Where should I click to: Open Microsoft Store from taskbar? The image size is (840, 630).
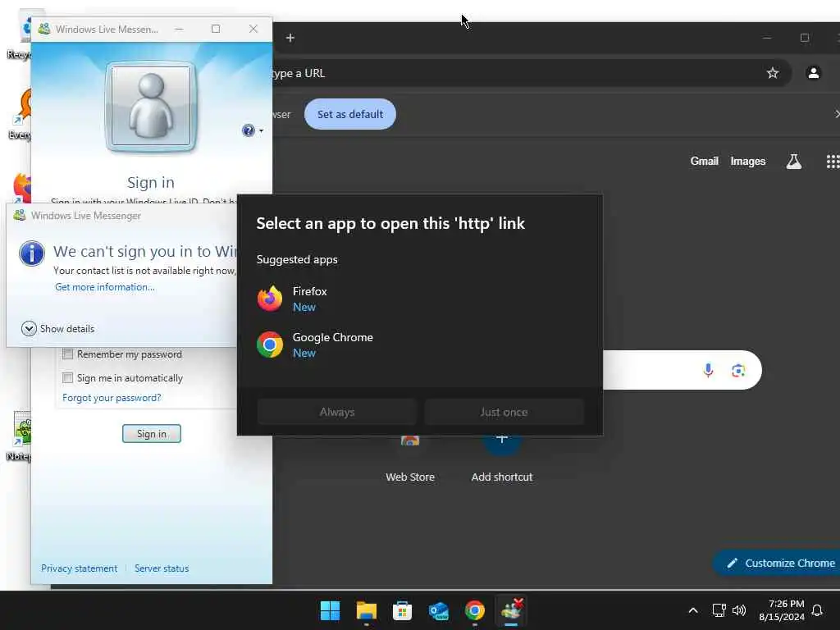(x=402, y=610)
